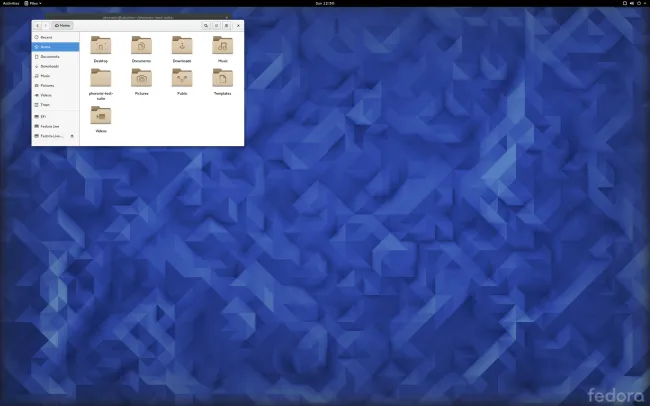The height and width of the screenshot is (406, 650).
Task: Open the Public folder
Action: [181, 79]
